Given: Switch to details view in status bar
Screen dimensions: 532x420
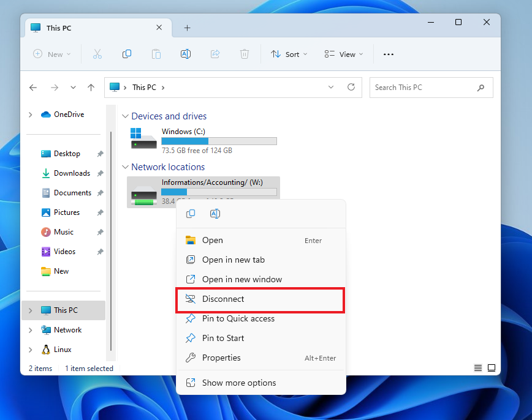Looking at the screenshot, I should (x=478, y=368).
